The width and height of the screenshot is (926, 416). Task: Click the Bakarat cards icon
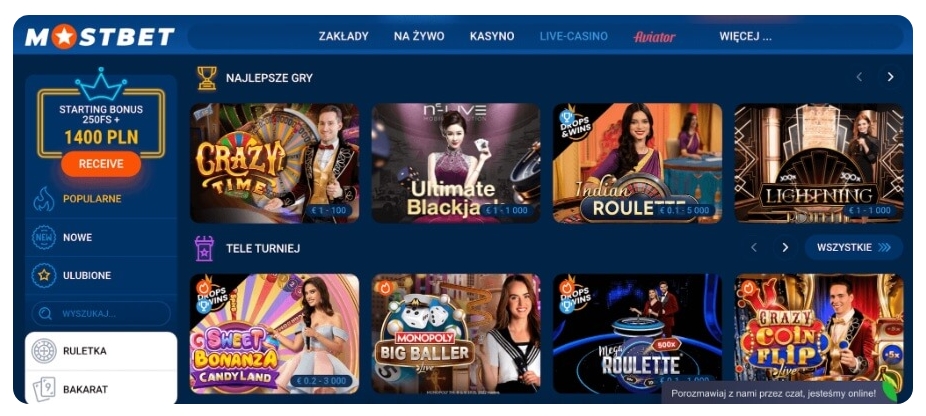44,389
